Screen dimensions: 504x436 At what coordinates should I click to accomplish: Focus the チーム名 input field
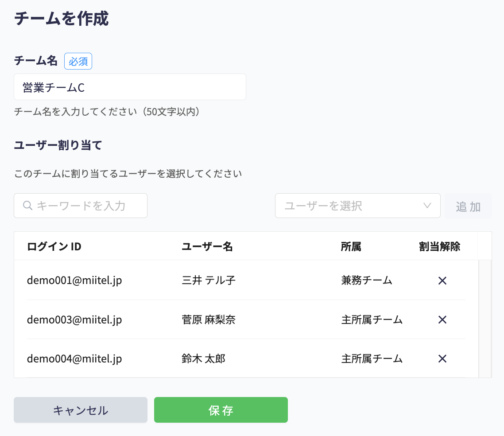point(130,87)
